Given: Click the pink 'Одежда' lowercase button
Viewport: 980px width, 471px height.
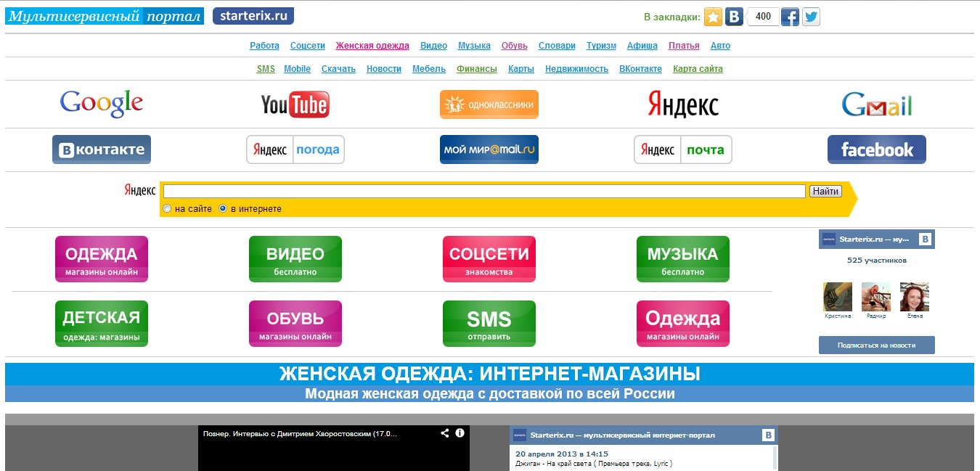Looking at the screenshot, I should coord(683,324).
